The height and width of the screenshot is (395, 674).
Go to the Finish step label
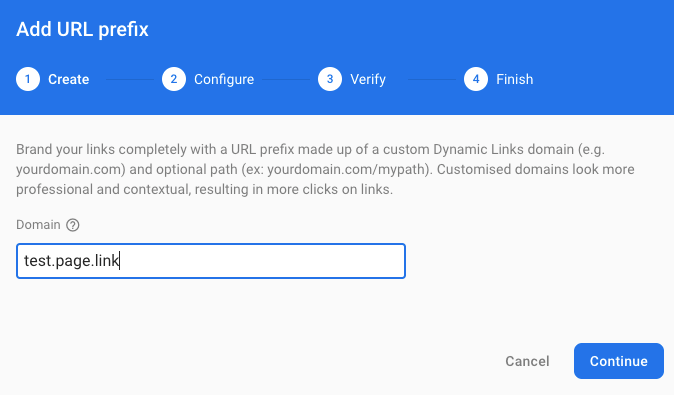click(515, 80)
